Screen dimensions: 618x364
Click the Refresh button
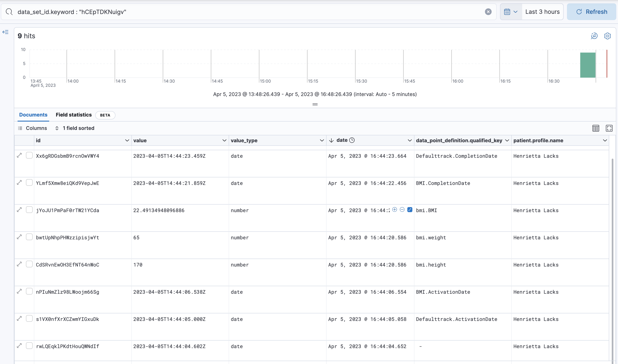[591, 12]
